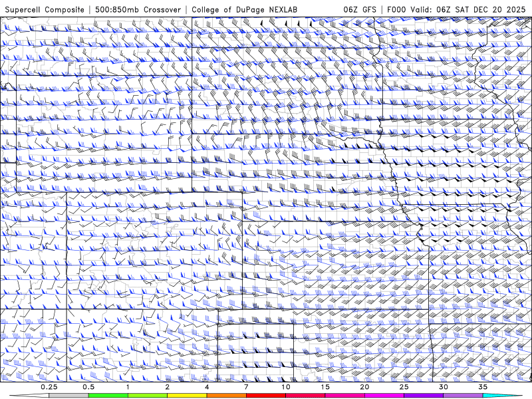
Task: Click the 0.25 legend value
Action: click(49, 387)
